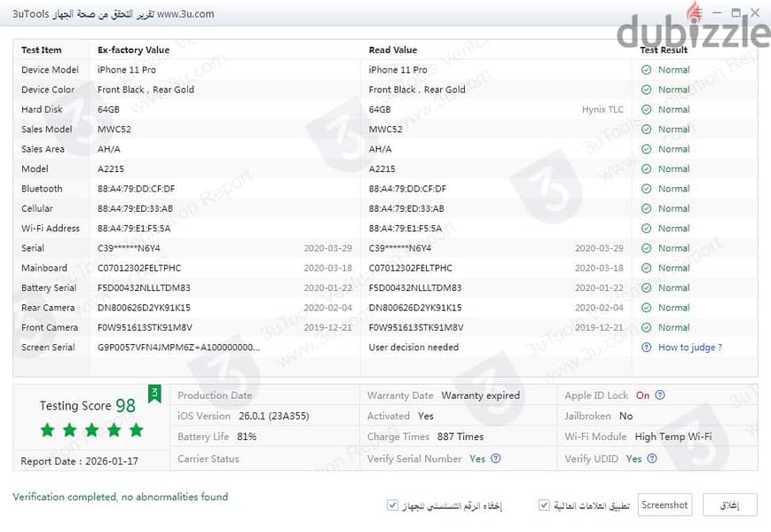Click the Read Value column header
This screenshot has height=532, width=771.
pyautogui.click(x=393, y=51)
